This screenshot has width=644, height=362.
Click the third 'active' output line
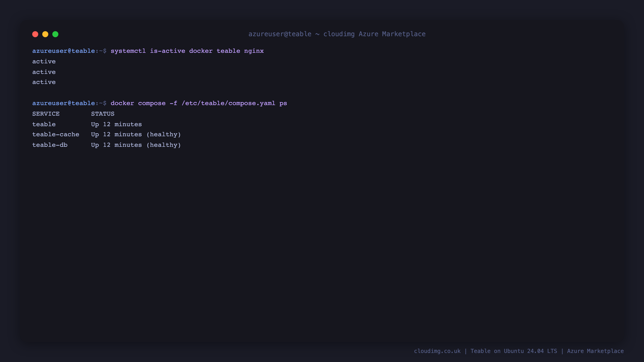point(44,82)
